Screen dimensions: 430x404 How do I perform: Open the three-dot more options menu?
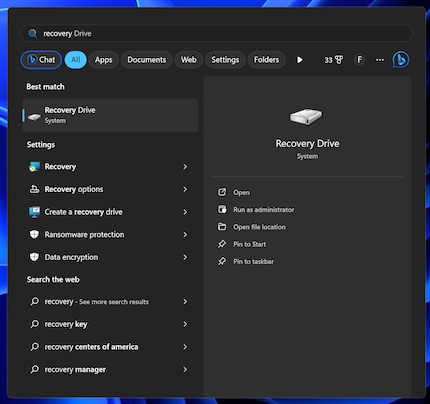pyautogui.click(x=380, y=60)
